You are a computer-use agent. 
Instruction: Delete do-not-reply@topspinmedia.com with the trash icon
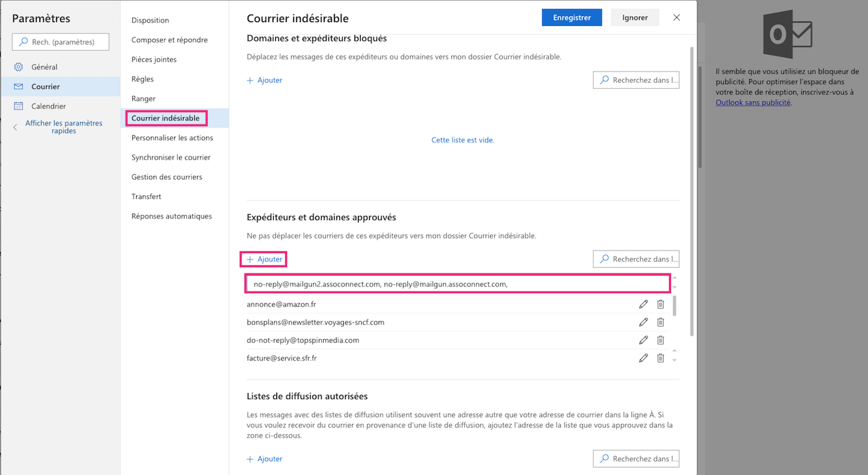660,340
